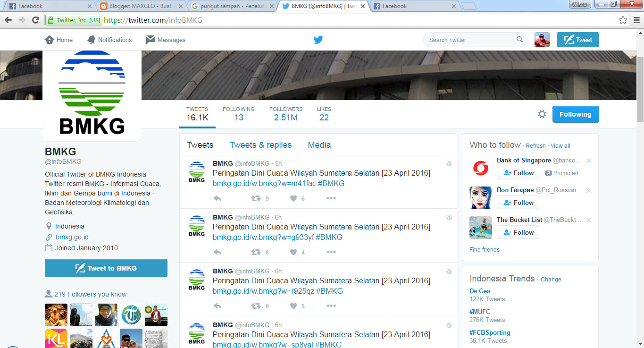The width and height of the screenshot is (644, 348).
Task: Click the globe icon on r925qz tweet
Action: (x=449, y=272)
